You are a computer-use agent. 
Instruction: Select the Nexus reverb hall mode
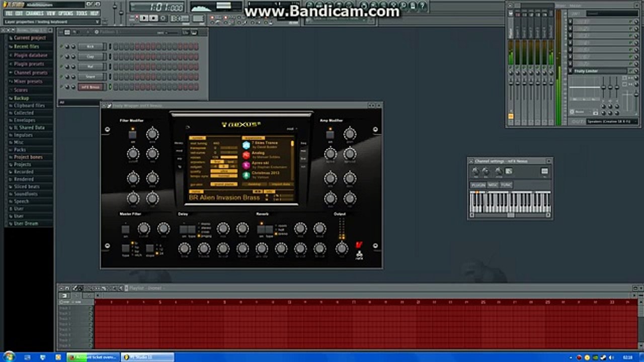(280, 230)
